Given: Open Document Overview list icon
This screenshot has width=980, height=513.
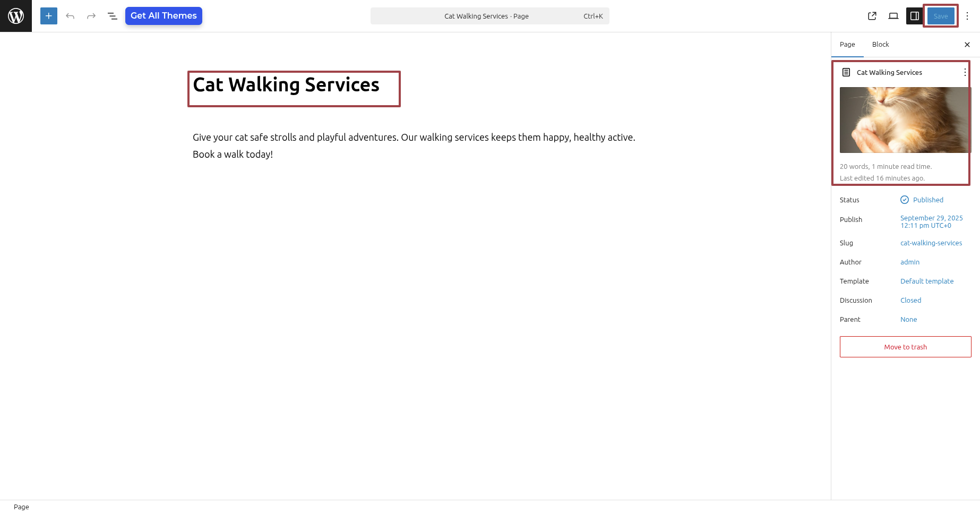Looking at the screenshot, I should click(113, 16).
